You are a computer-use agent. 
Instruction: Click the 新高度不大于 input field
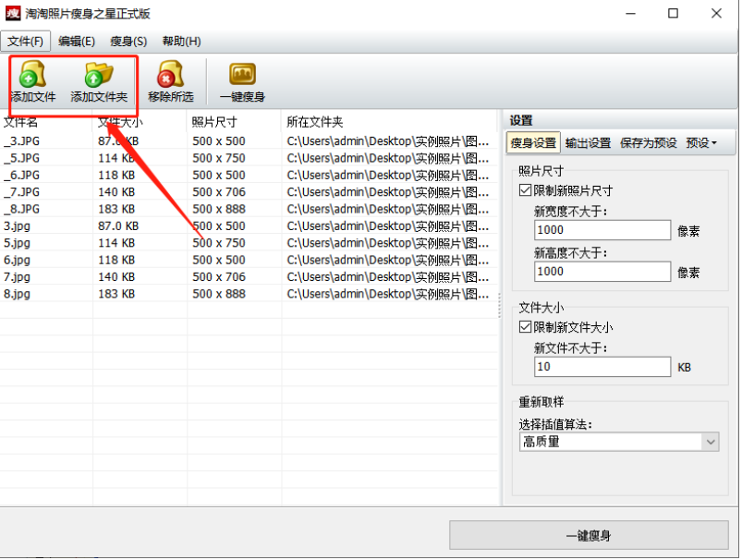(602, 272)
